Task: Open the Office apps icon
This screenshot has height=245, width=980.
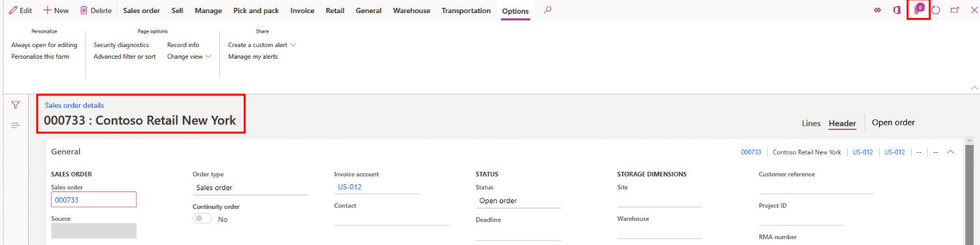Action: point(897,10)
